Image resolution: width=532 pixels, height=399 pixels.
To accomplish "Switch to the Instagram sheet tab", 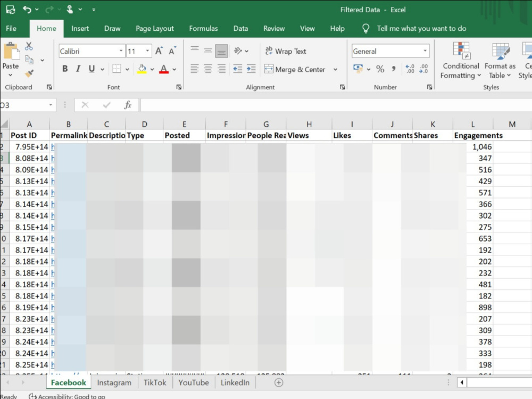I will click(x=114, y=383).
